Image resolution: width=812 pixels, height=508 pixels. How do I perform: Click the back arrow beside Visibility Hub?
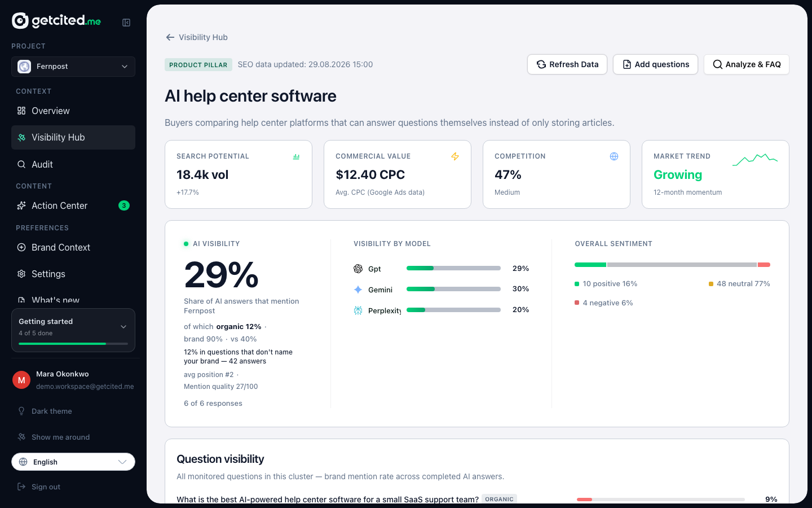pos(170,37)
